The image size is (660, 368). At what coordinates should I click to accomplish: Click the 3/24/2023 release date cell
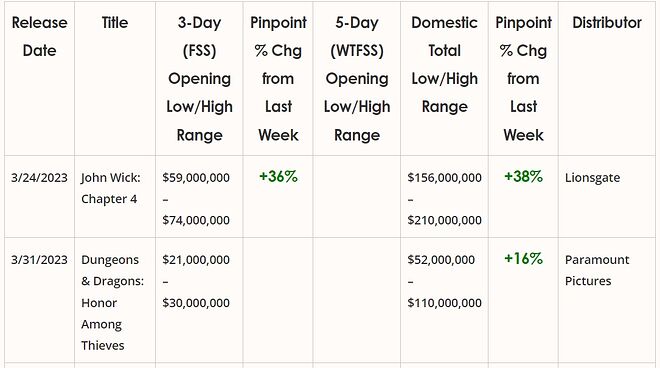pyautogui.click(x=40, y=178)
